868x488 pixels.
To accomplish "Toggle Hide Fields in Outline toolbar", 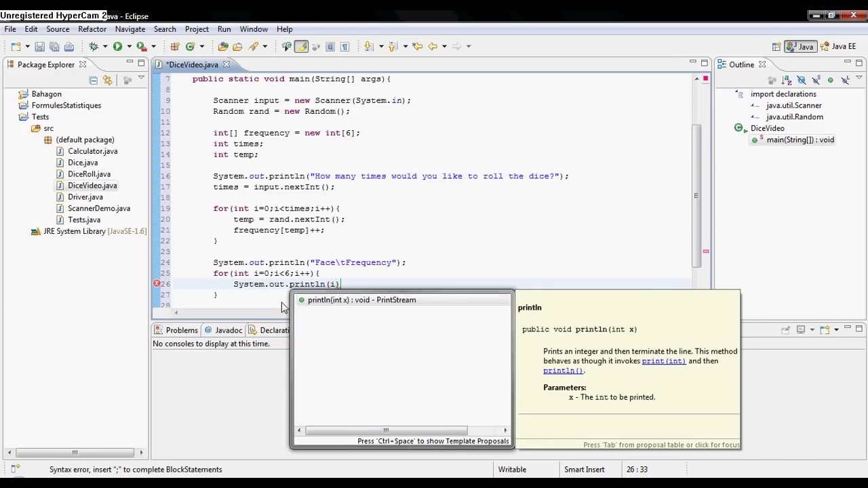I will pos(802,80).
